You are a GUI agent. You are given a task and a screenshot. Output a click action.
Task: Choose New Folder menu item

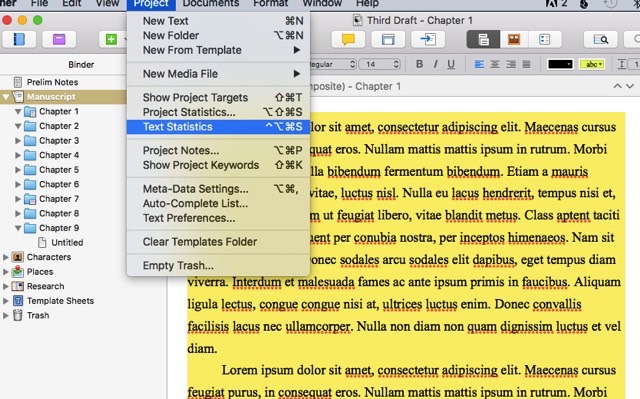coord(218,35)
